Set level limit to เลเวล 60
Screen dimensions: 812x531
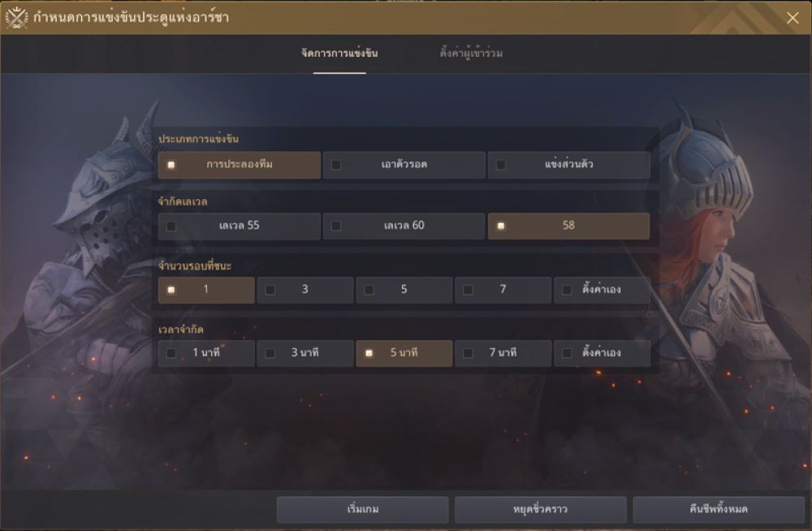click(x=404, y=226)
